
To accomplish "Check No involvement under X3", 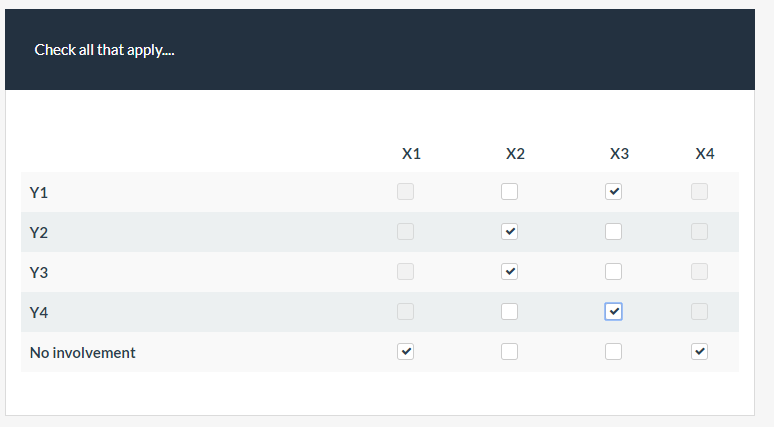I will [614, 352].
